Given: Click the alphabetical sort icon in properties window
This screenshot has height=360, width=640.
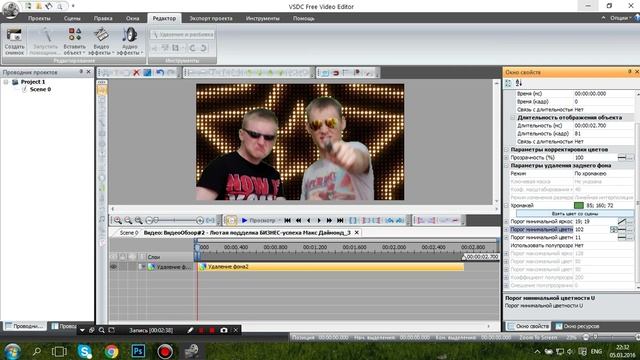Looking at the screenshot, I should (519, 83).
